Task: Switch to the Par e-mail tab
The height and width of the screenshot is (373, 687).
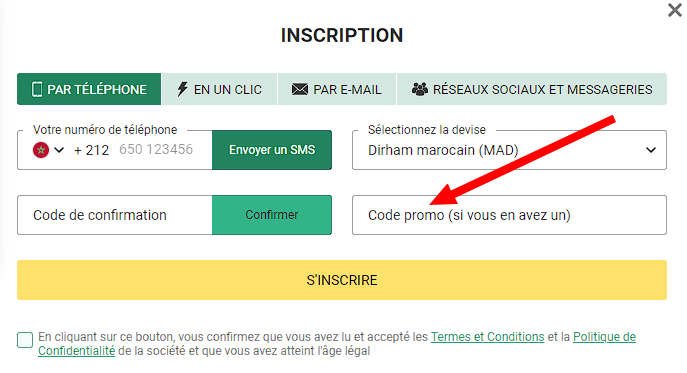Action: point(336,89)
